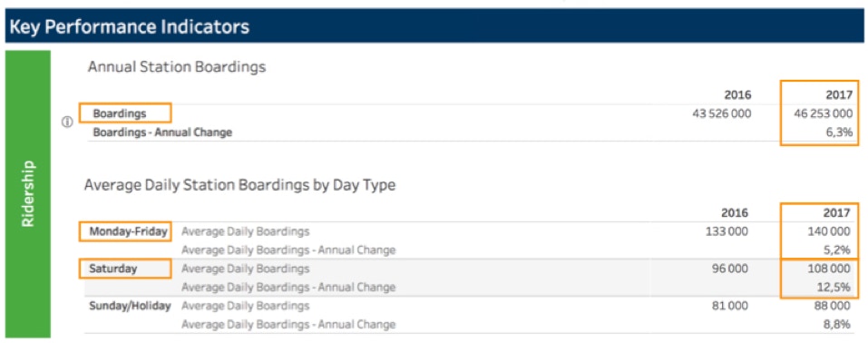This screenshot has height=343, width=868.
Task: Click the Boardings - Annual Change label
Action: [162, 132]
